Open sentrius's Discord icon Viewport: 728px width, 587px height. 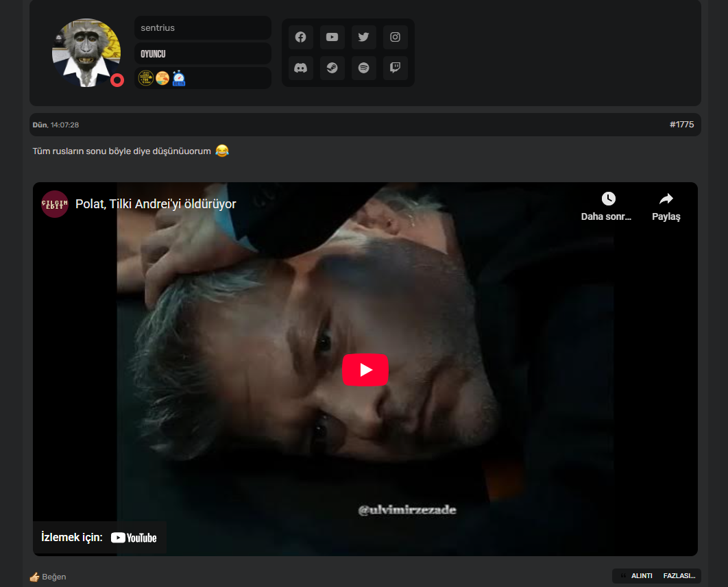click(301, 68)
